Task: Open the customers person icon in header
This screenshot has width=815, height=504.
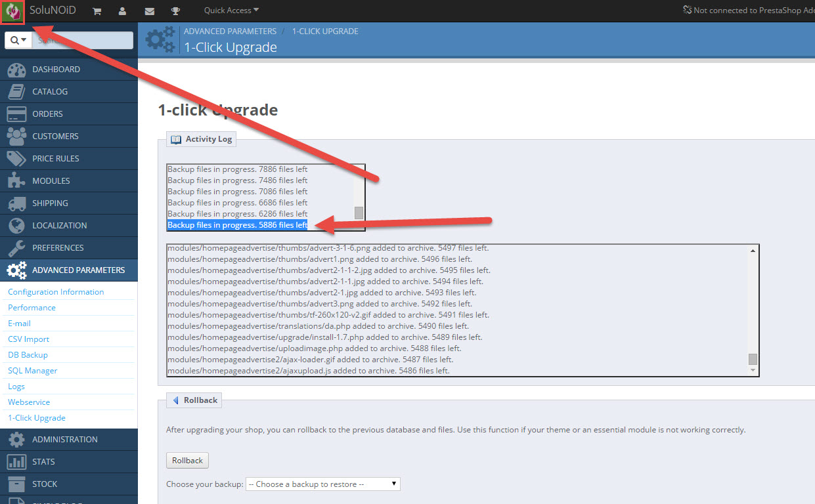Action: tap(122, 11)
